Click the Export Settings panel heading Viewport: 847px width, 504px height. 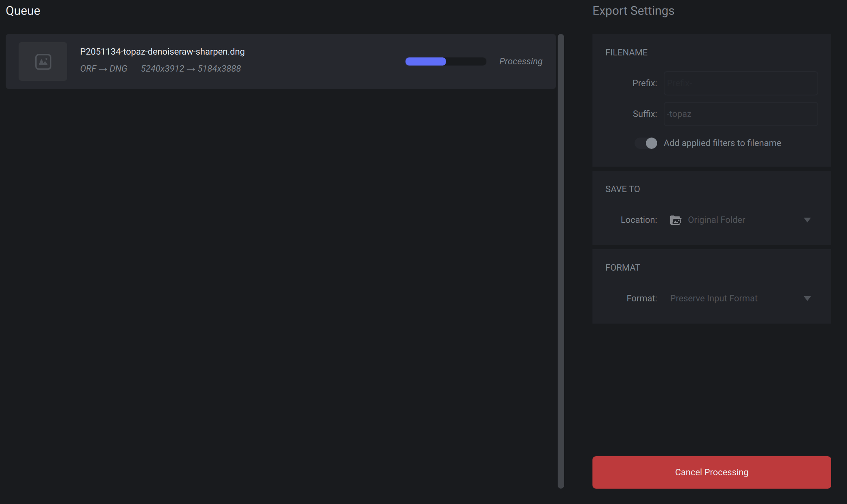point(633,11)
